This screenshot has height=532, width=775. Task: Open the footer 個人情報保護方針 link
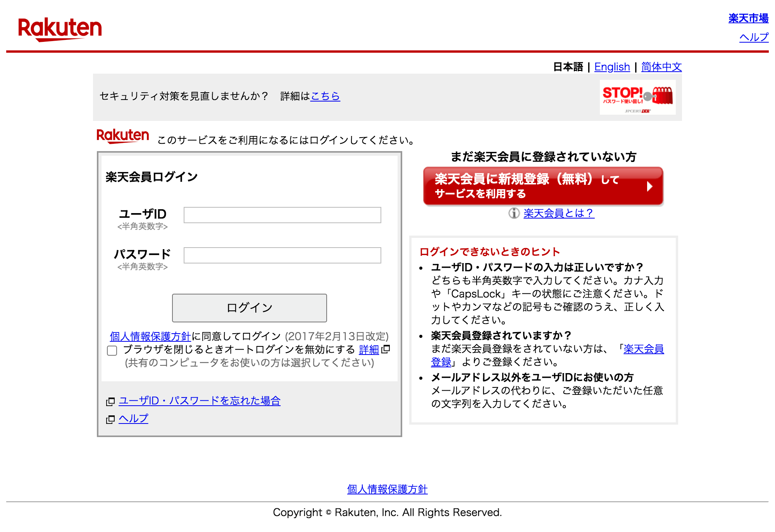[387, 489]
